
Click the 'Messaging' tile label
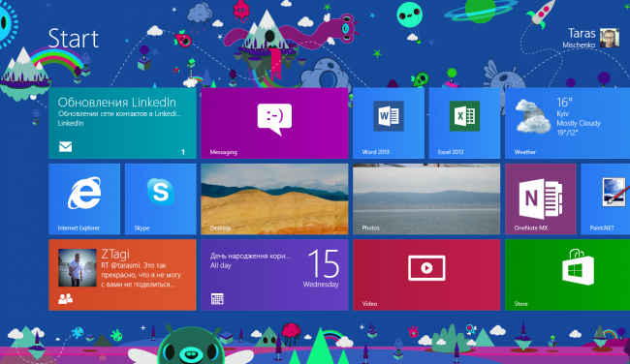coord(223,152)
